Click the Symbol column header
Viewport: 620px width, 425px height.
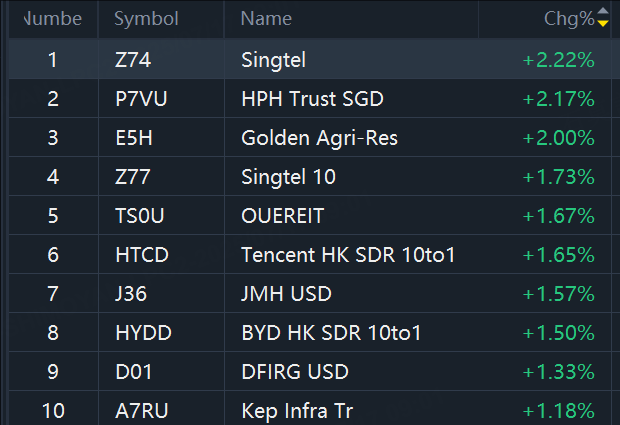pos(146,19)
